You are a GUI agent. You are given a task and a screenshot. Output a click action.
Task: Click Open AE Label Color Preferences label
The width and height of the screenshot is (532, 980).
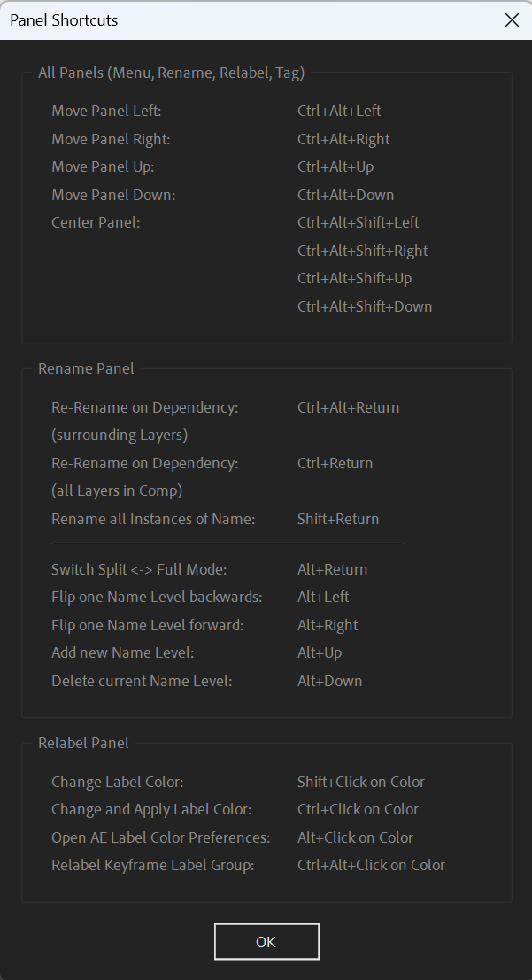pos(161,837)
